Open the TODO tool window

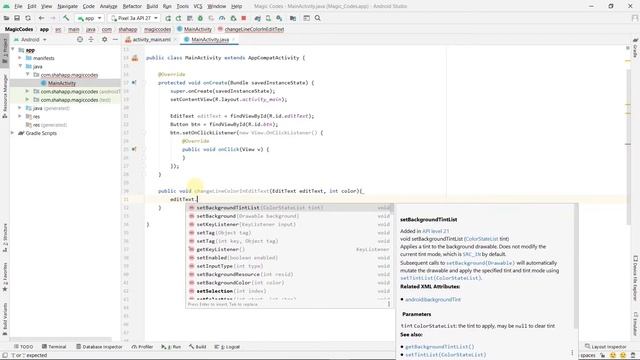pos(24,347)
